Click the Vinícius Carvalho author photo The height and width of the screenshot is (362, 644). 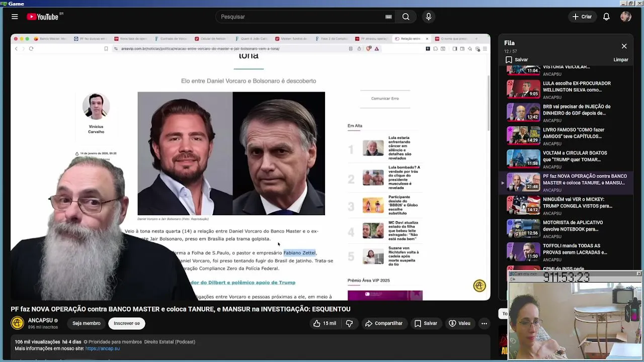[x=96, y=107]
